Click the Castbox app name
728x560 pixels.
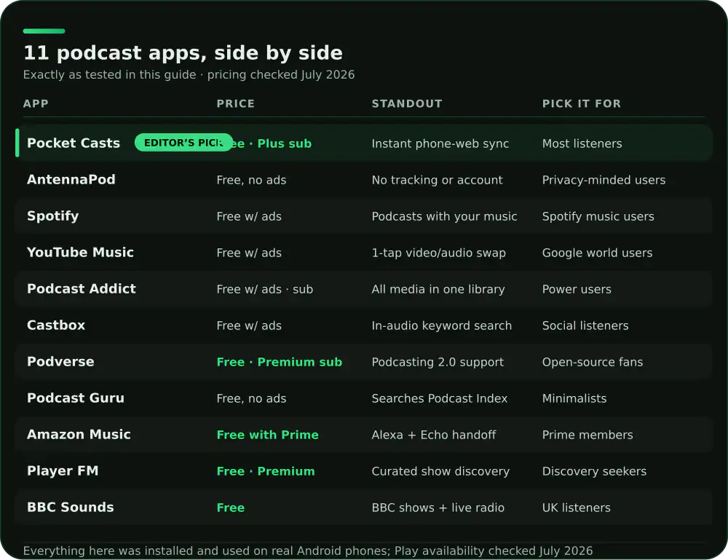pyautogui.click(x=56, y=325)
